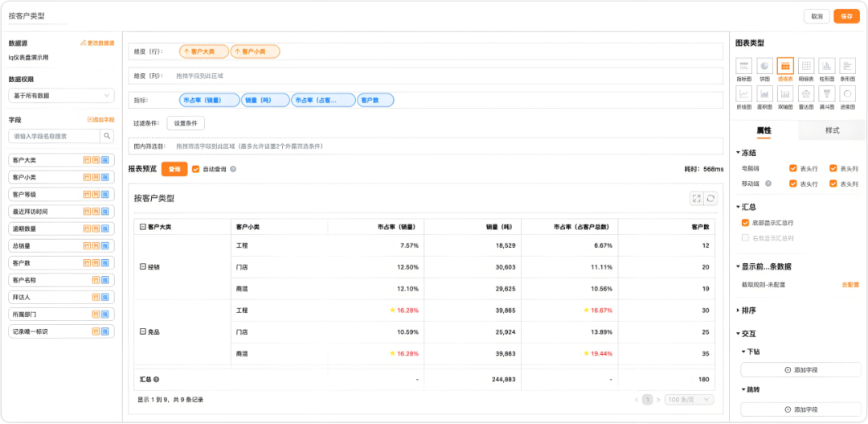Collapse the 交互 section
Image resolution: width=868 pixels, height=424 pixels.
point(738,334)
